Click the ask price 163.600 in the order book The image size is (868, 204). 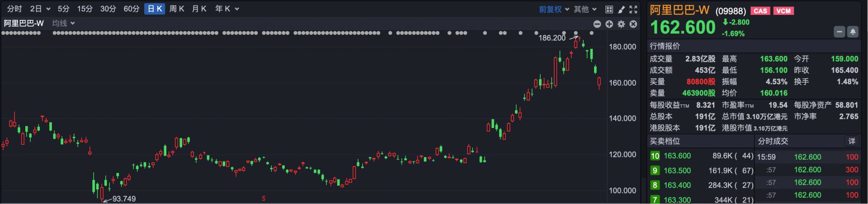point(677,156)
